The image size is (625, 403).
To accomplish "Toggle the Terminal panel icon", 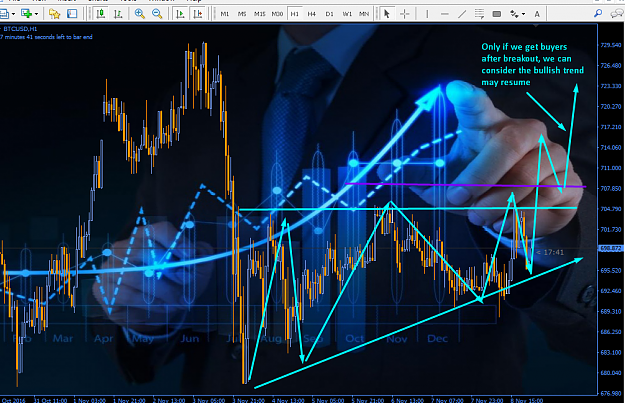I will coord(72,14).
